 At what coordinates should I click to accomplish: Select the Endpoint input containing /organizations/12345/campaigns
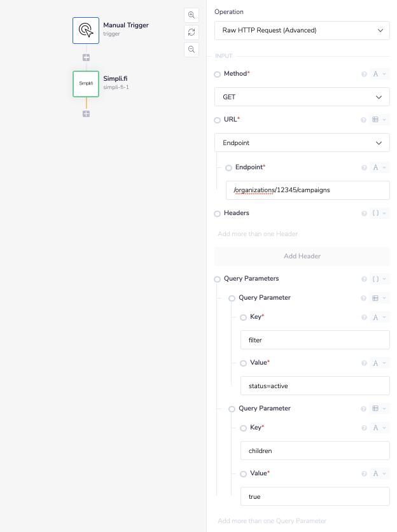tap(308, 190)
